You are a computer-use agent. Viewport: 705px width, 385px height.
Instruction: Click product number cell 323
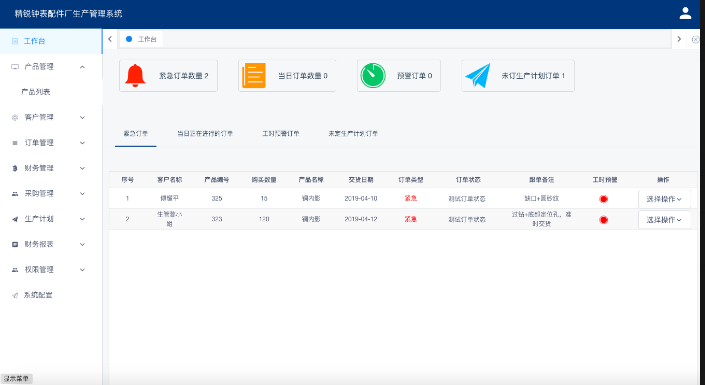pos(217,219)
